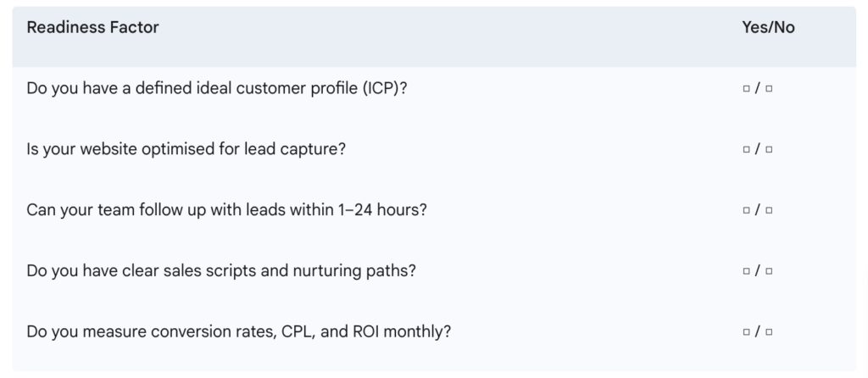
Task: Click the slash between boxes in ROI monthly row
Action: point(758,332)
